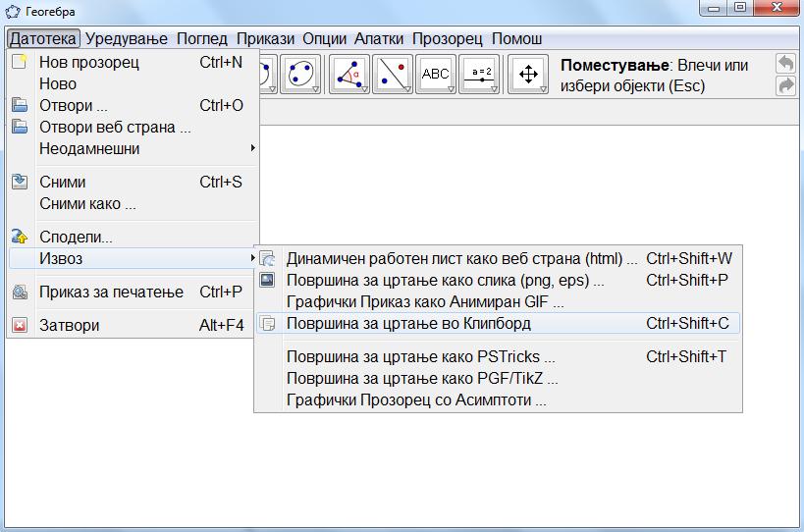
Task: Select the Slider a=2 tool
Action: click(x=479, y=75)
